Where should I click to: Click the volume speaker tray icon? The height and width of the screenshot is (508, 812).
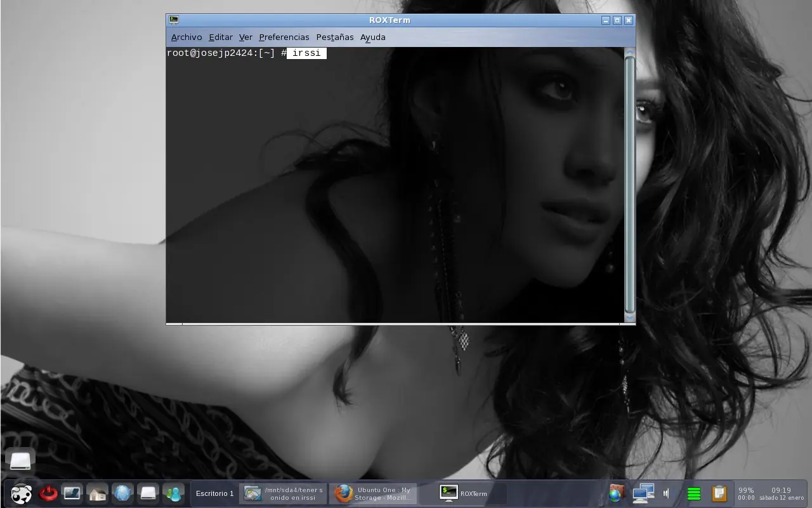666,493
